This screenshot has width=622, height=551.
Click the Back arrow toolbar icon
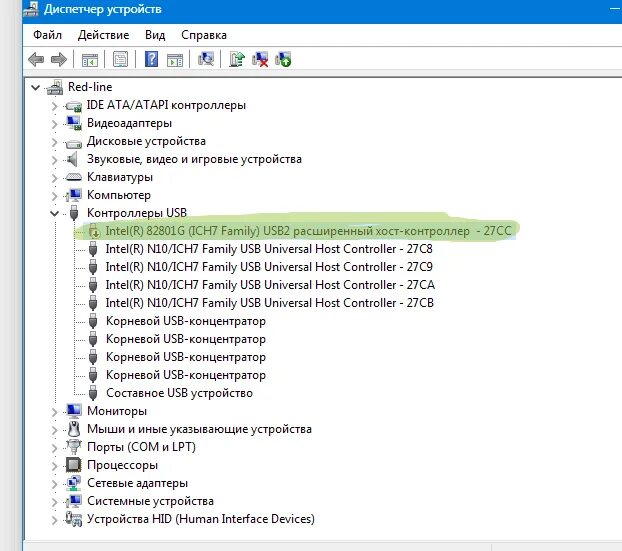click(36, 60)
